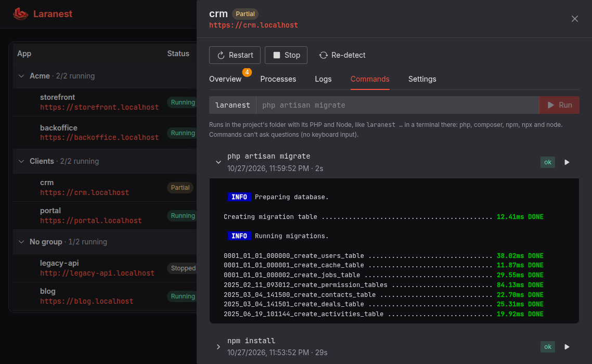Switch to the Overview tab
The width and height of the screenshot is (592, 364).
[x=225, y=79]
